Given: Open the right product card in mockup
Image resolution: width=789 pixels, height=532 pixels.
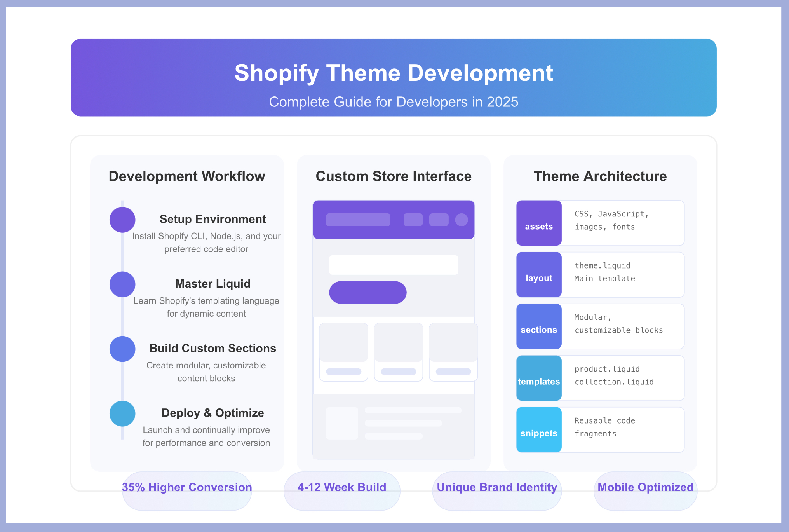Looking at the screenshot, I should (x=453, y=352).
